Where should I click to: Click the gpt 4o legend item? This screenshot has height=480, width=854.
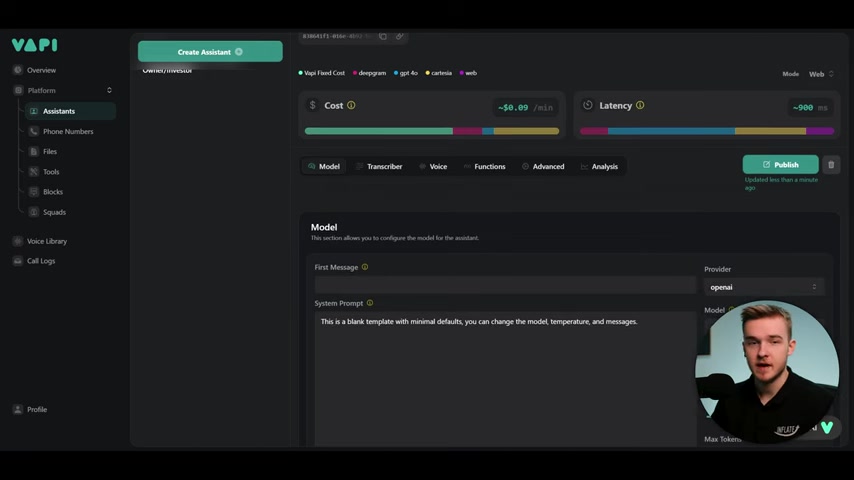coord(406,73)
